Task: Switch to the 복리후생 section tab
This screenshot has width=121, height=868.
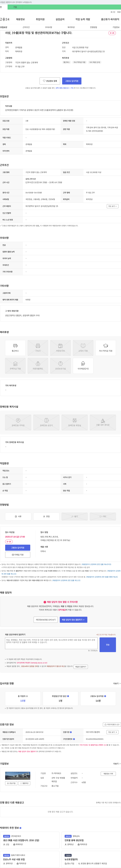Action: point(71,27)
